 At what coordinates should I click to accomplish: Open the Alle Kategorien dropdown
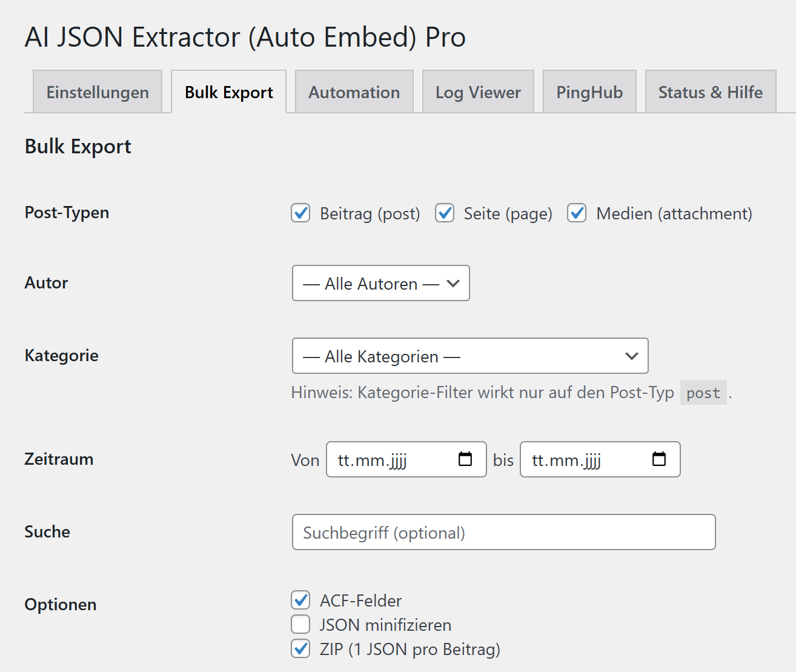point(470,356)
